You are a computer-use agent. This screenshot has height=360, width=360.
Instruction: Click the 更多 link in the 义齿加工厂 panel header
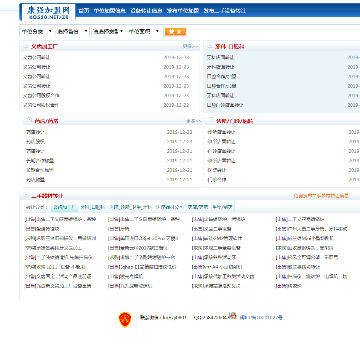point(190,46)
